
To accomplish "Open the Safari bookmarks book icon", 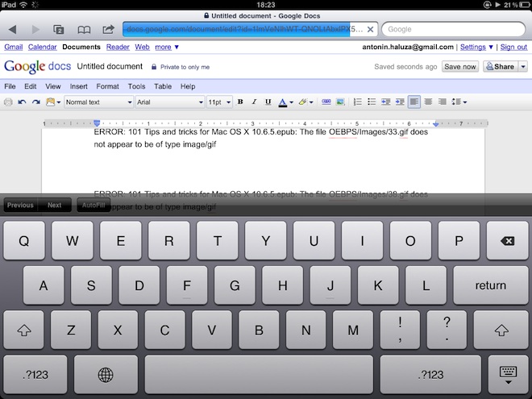I will (84, 30).
